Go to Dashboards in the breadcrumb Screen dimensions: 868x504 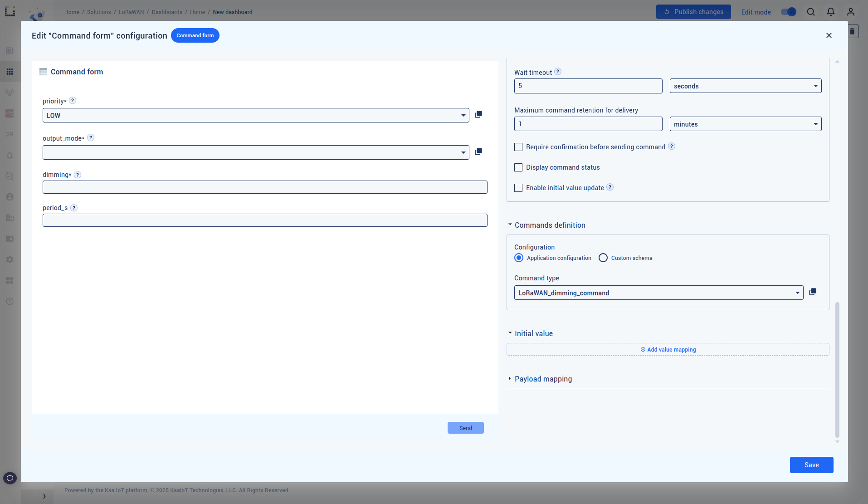[167, 12]
